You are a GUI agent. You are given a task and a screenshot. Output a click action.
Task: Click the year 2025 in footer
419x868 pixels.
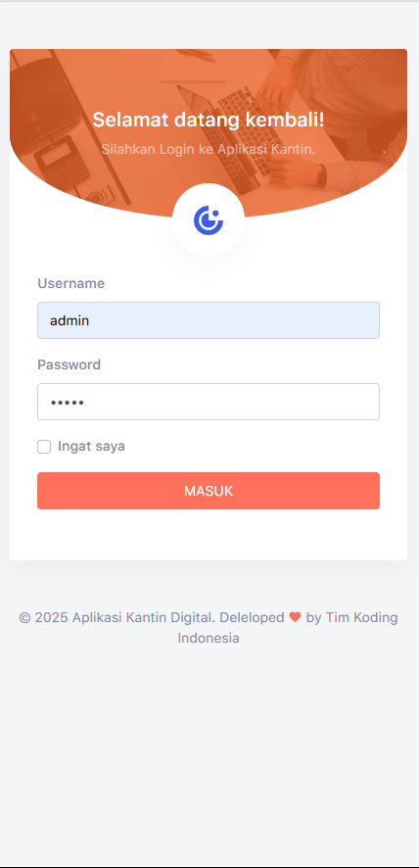click(x=52, y=617)
